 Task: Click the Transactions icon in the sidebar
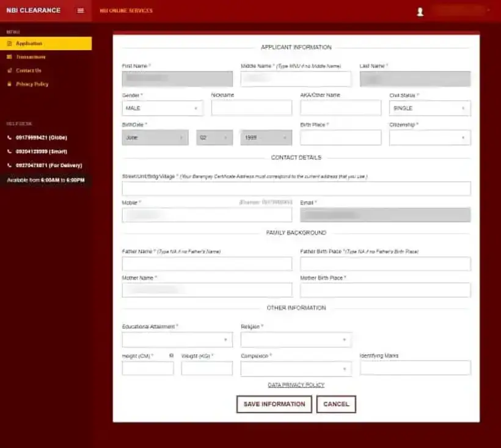click(x=9, y=56)
